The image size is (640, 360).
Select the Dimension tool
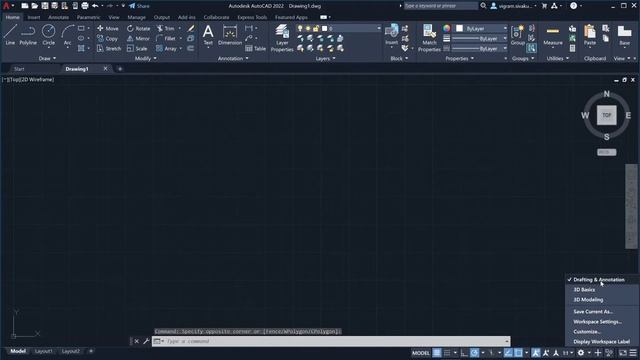(230, 34)
